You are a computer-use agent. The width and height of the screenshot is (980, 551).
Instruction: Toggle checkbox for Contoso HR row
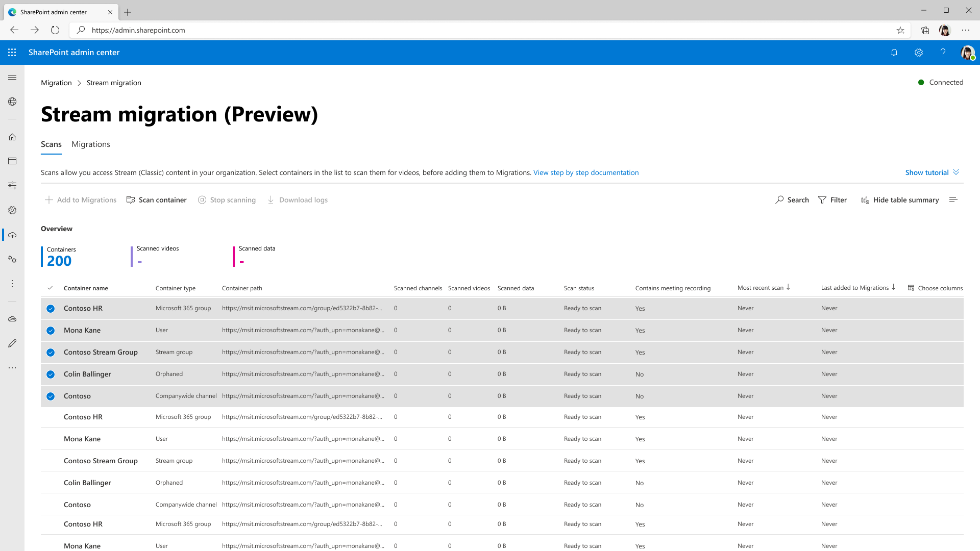tap(50, 309)
